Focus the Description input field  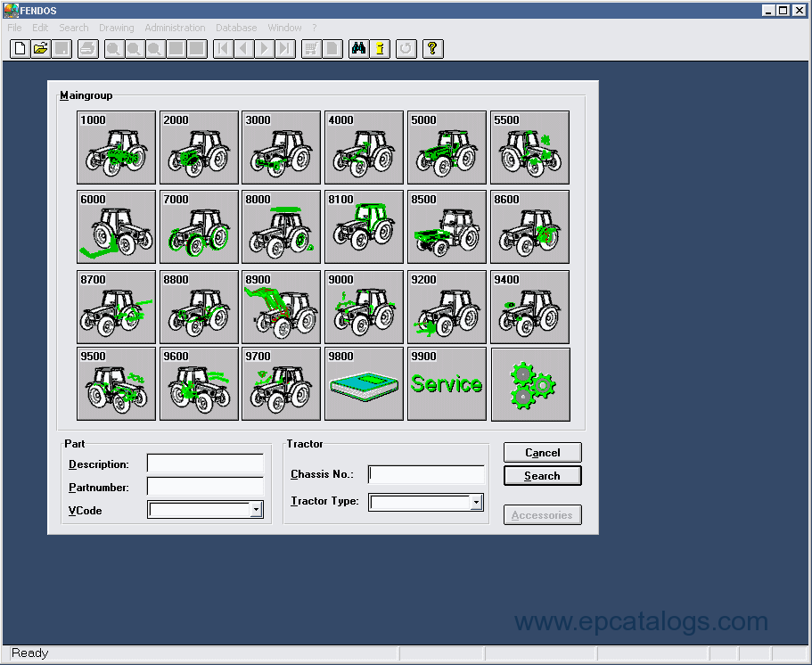205,463
